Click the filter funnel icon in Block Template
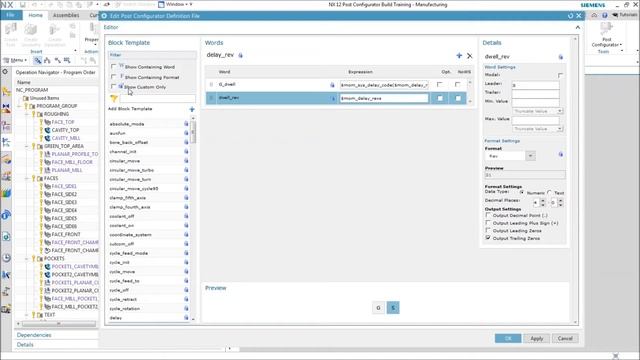 coord(114,98)
